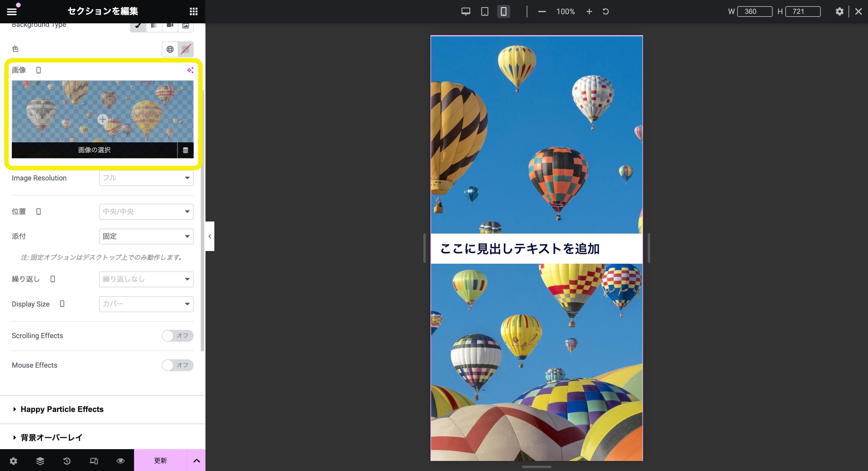Open the Image Resolution dropdown
This screenshot has width=868, height=471.
[146, 178]
